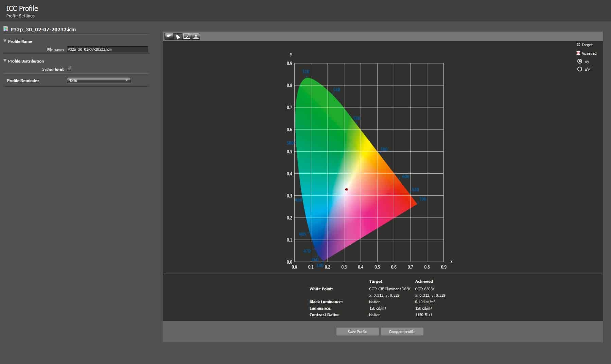This screenshot has width=611, height=364.
Task: Show the portrait image preview icon
Action: (x=196, y=36)
